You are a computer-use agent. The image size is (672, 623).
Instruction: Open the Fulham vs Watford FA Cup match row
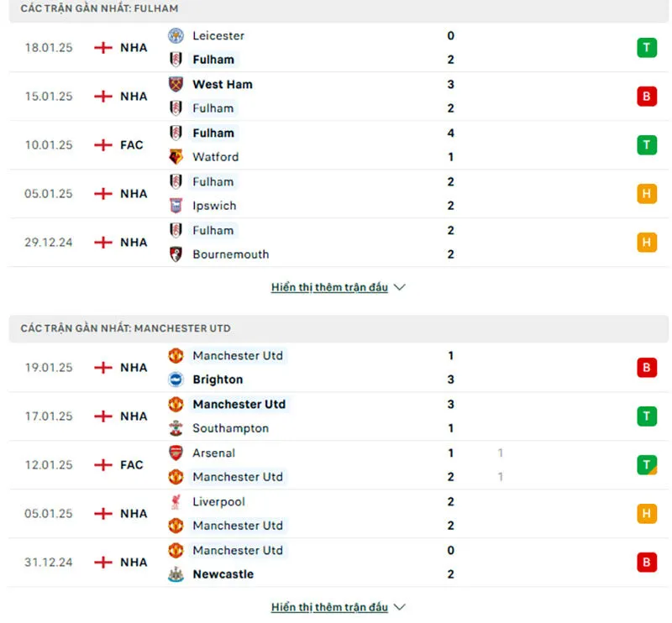point(336,145)
